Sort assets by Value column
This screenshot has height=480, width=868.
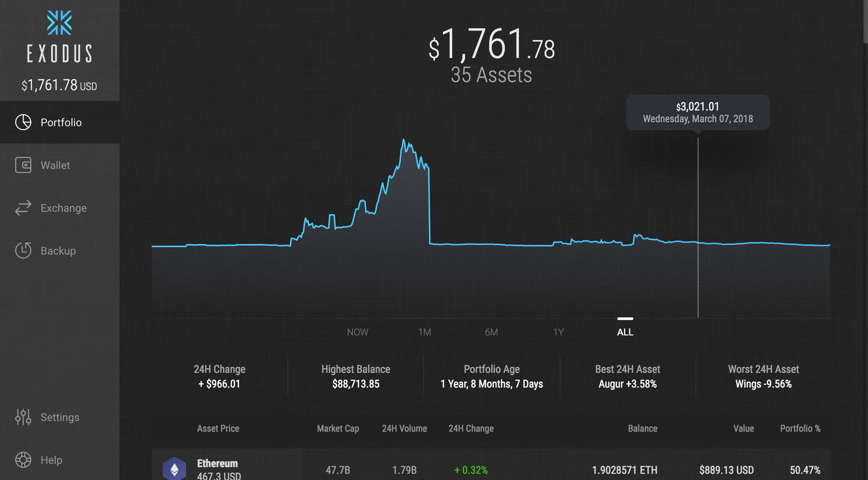tap(743, 428)
